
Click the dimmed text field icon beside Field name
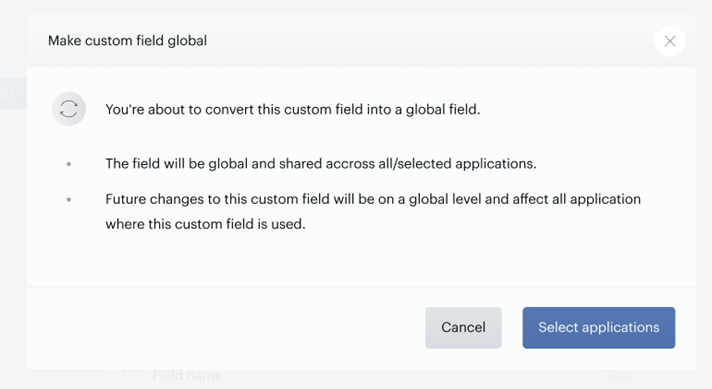point(132,375)
